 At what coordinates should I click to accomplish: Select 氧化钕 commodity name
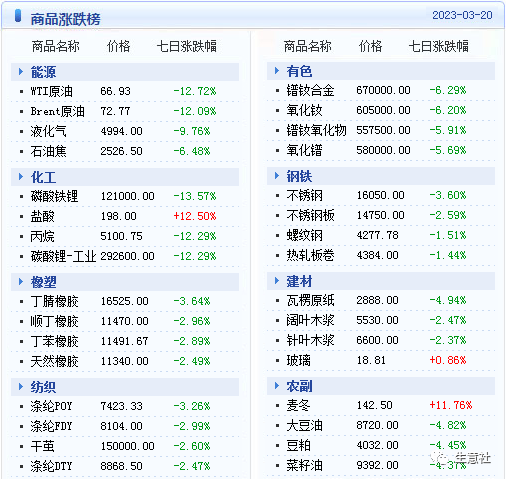click(x=304, y=110)
